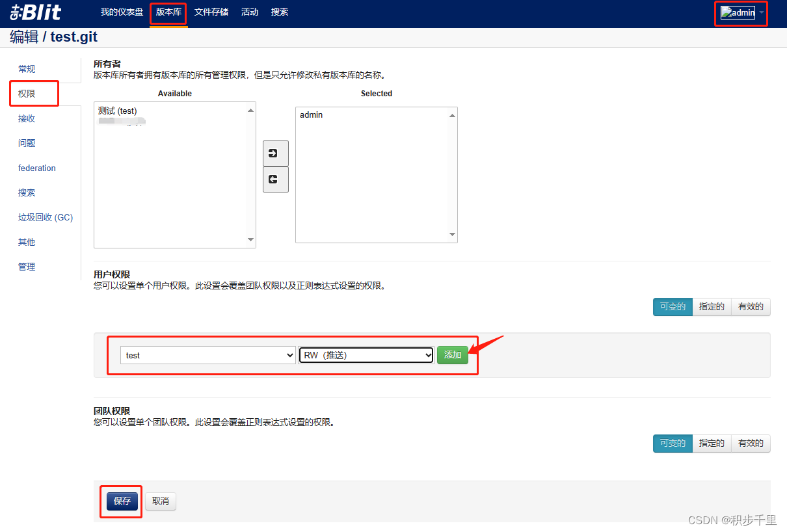787x532 pixels.
Task: Open the admin user avatar menu
Action: coord(738,13)
